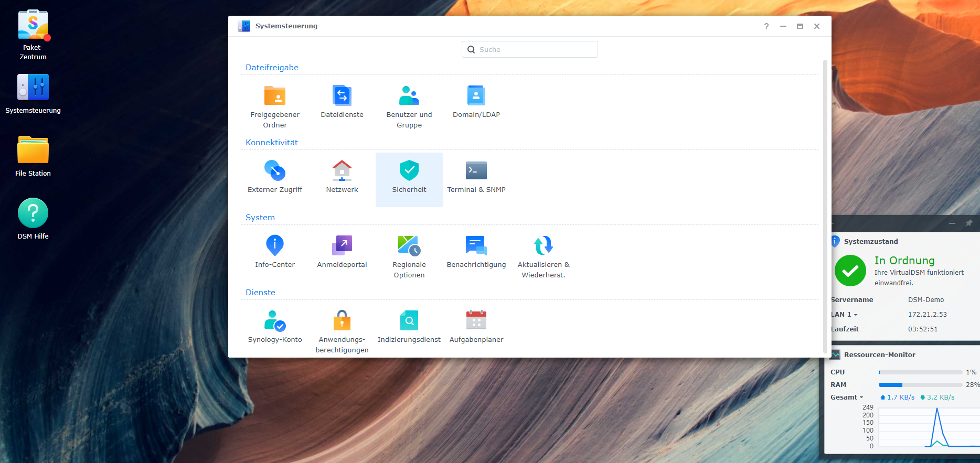This screenshot has width=980, height=463.
Task: Click the Systemsteuerung window scrollbar
Action: (825, 207)
